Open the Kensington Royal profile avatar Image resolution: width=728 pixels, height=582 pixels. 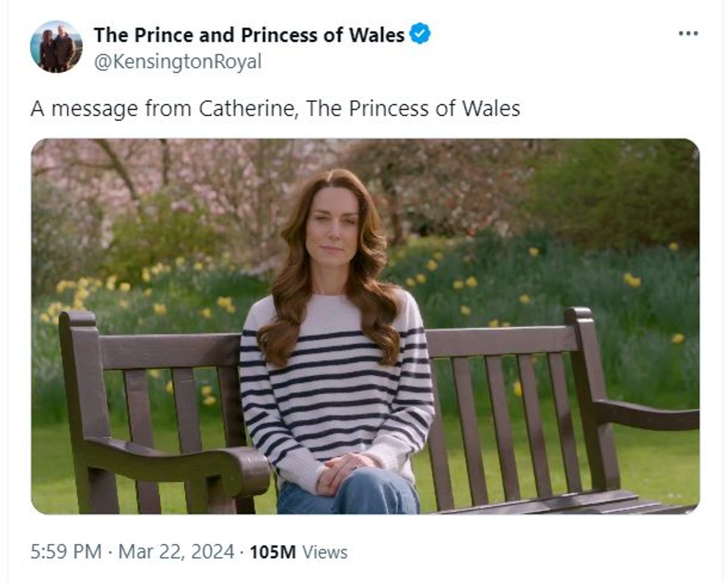tap(56, 47)
